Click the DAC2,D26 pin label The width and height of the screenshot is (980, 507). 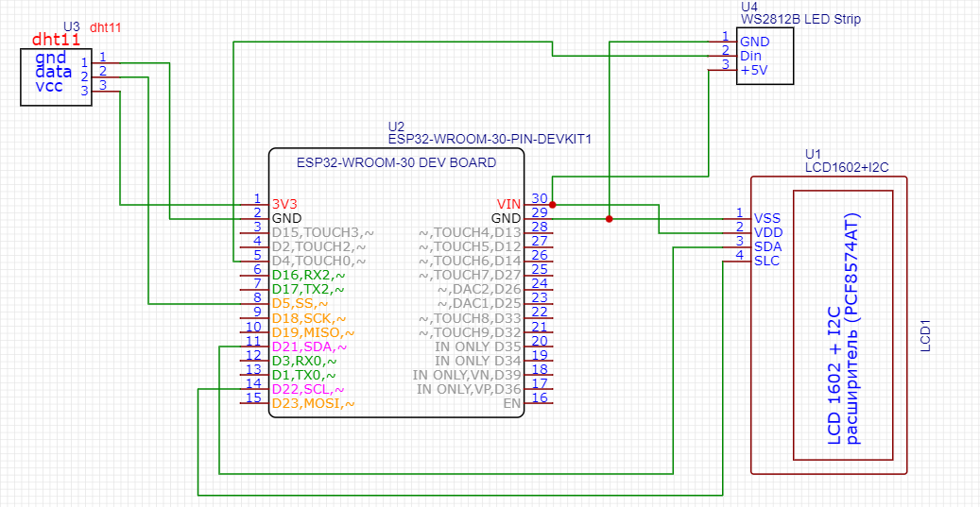pos(479,290)
